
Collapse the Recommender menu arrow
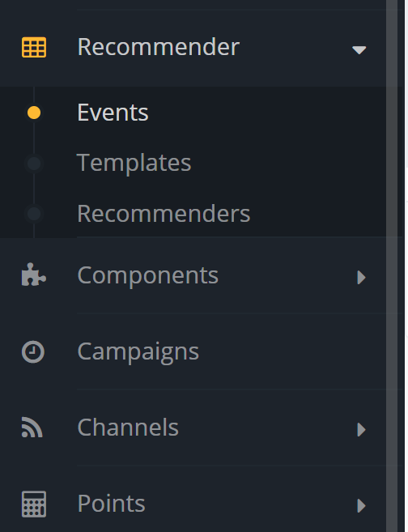pyautogui.click(x=359, y=50)
